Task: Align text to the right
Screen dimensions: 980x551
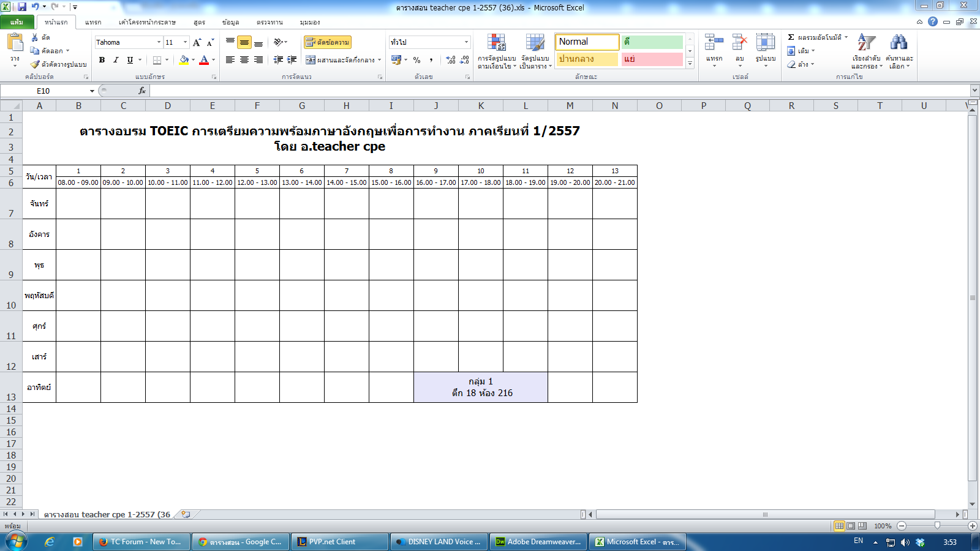Action: click(x=258, y=60)
